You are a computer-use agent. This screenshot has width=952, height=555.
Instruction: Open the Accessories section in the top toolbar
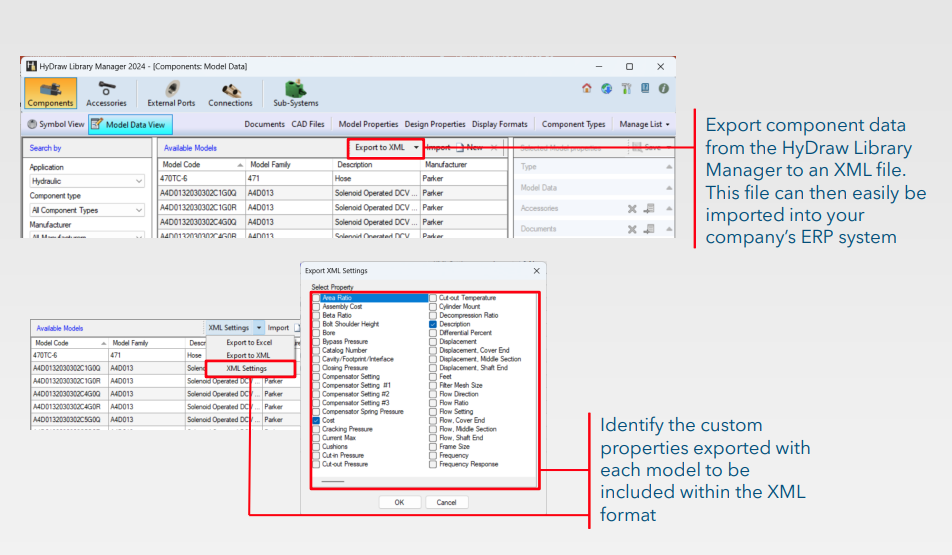(106, 94)
